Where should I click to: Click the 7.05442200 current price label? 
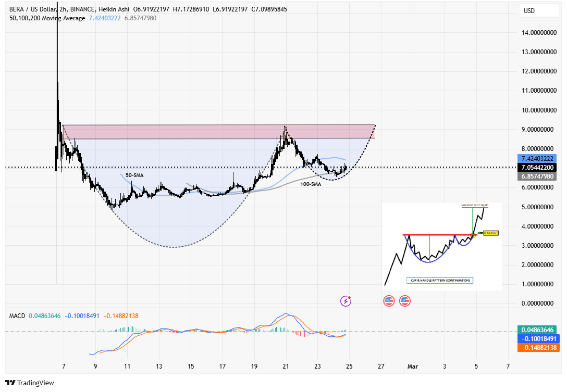(537, 167)
